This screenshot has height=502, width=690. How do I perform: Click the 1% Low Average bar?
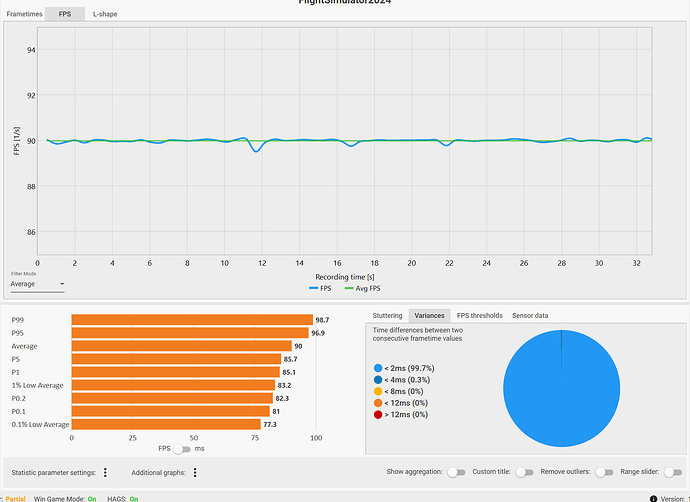click(173, 385)
